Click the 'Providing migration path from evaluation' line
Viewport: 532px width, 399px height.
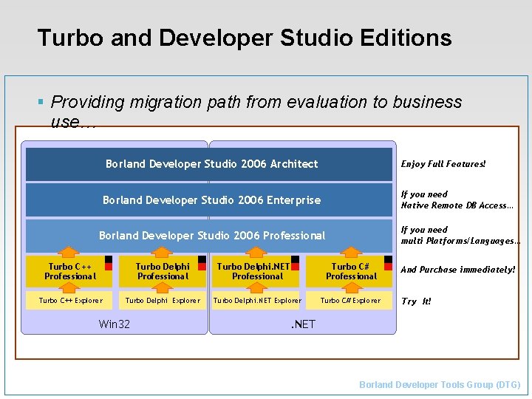tap(256, 102)
